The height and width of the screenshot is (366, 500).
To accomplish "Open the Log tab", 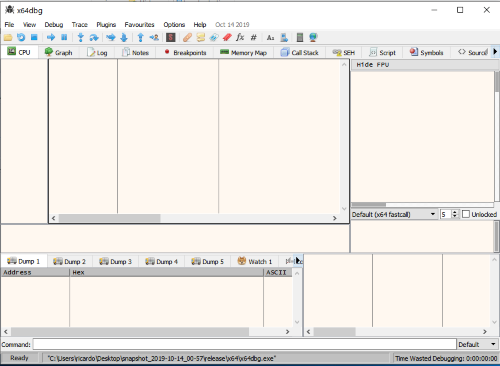I will [97, 53].
